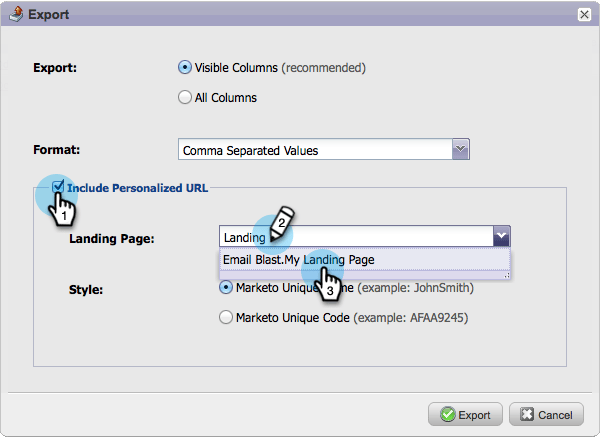Click the dropdown list resize grip
Viewport: 601px width, 437px height.
(506, 273)
